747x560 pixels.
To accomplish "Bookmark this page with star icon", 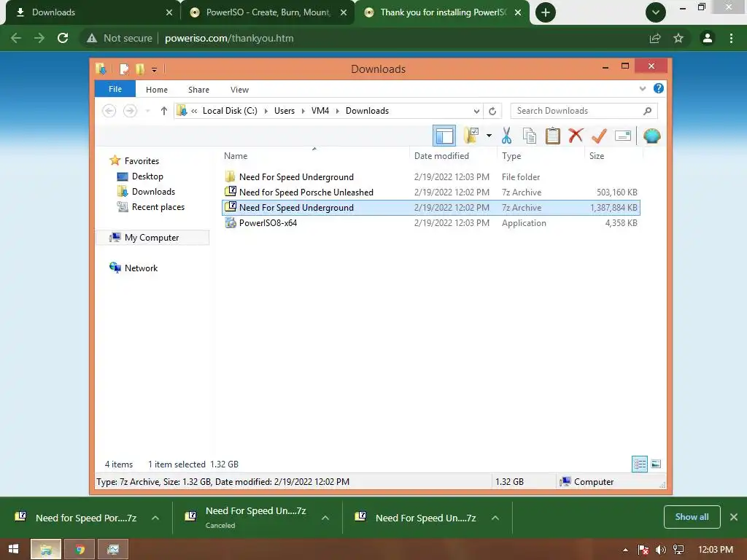I will point(678,38).
